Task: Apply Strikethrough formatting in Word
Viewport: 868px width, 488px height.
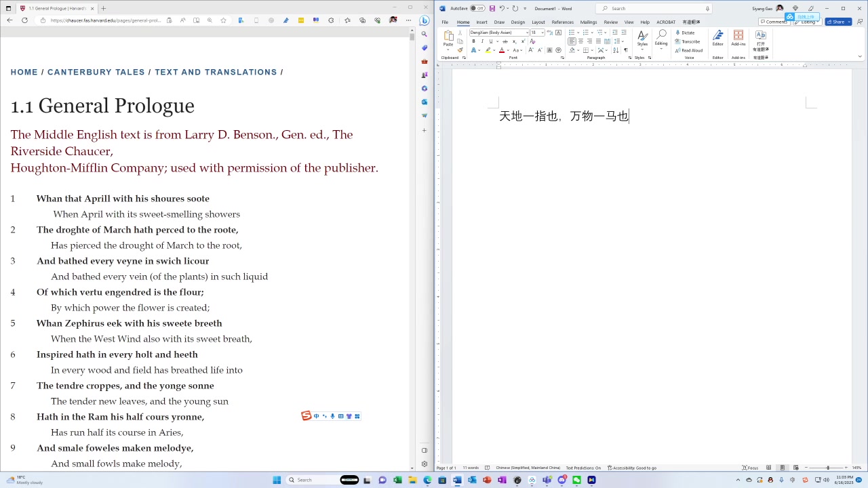Action: [x=505, y=41]
